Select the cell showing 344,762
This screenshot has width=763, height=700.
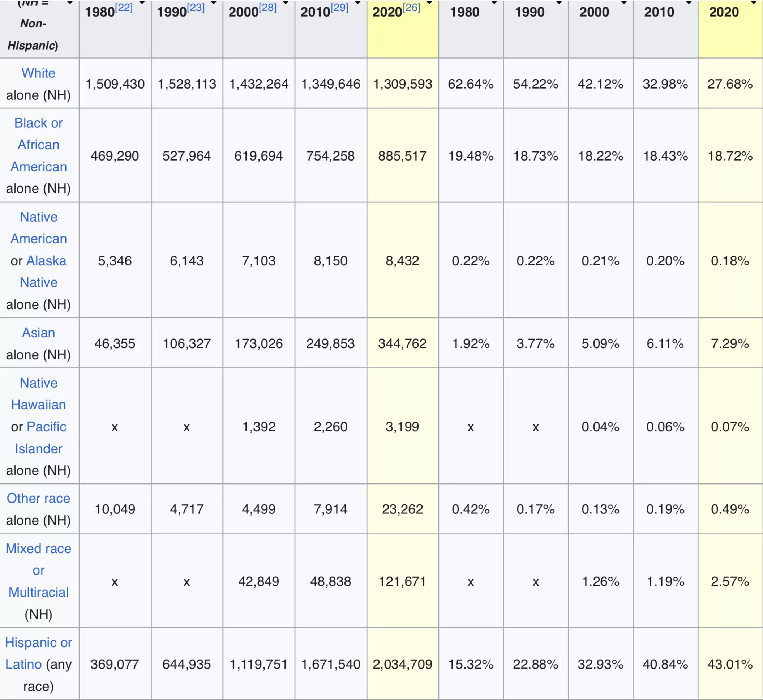403,343
